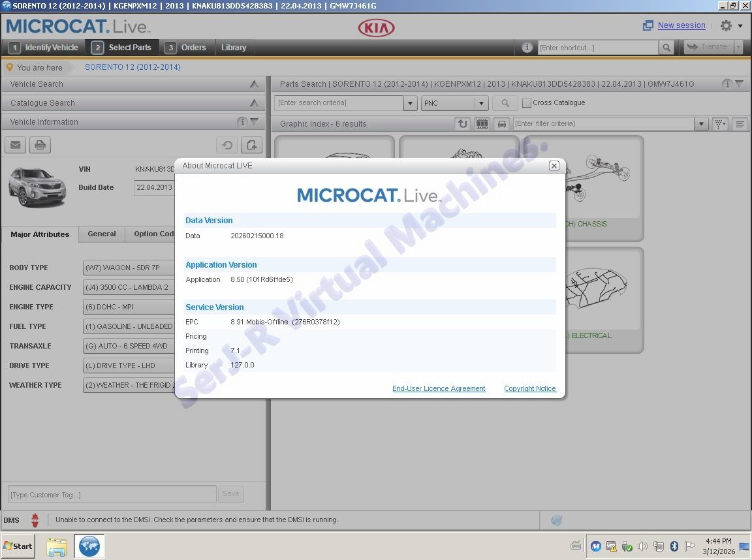
Task: Open the Library menu item
Action: [x=234, y=48]
